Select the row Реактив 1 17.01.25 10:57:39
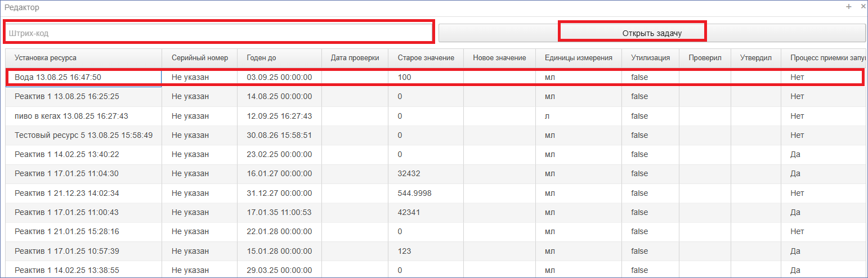The height and width of the screenshot is (278, 868). [x=436, y=251]
